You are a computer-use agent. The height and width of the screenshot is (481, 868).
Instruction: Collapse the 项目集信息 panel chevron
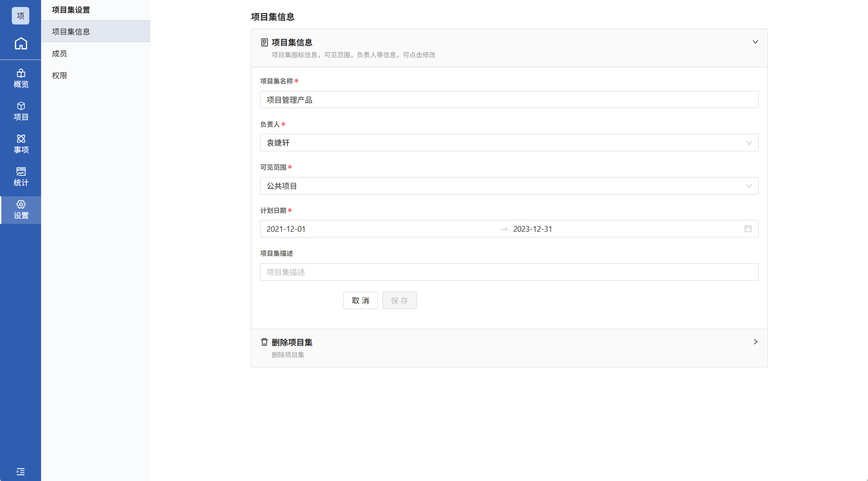point(755,42)
